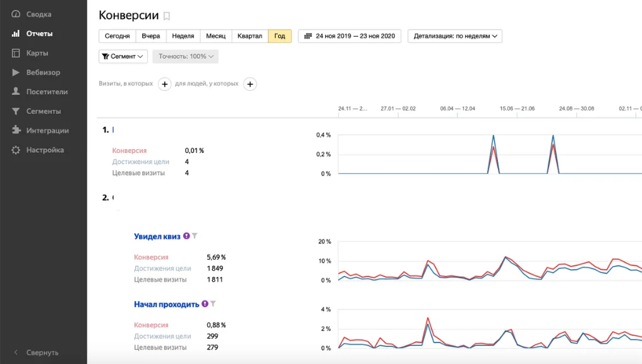Image resolution: width=642 pixels, height=364 pixels.
Task: Select the Неделя period
Action: tap(183, 36)
